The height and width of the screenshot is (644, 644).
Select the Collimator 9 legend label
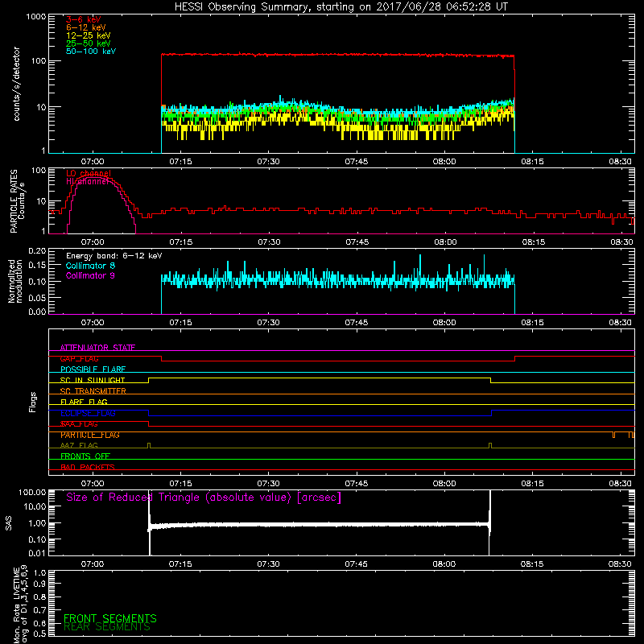click(90, 275)
